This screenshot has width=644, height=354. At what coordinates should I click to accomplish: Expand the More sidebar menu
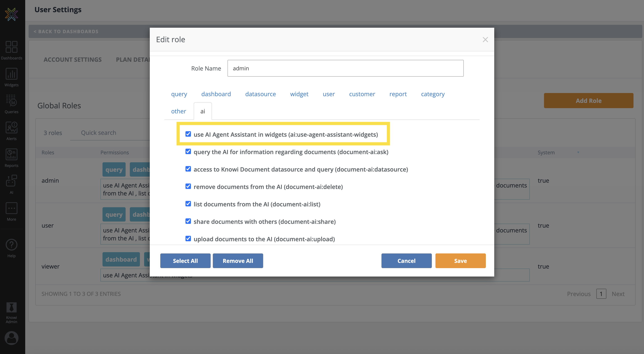[12, 212]
